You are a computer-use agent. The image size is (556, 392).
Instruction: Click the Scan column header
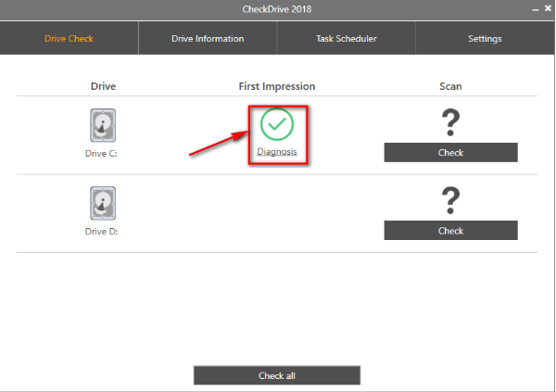(450, 86)
